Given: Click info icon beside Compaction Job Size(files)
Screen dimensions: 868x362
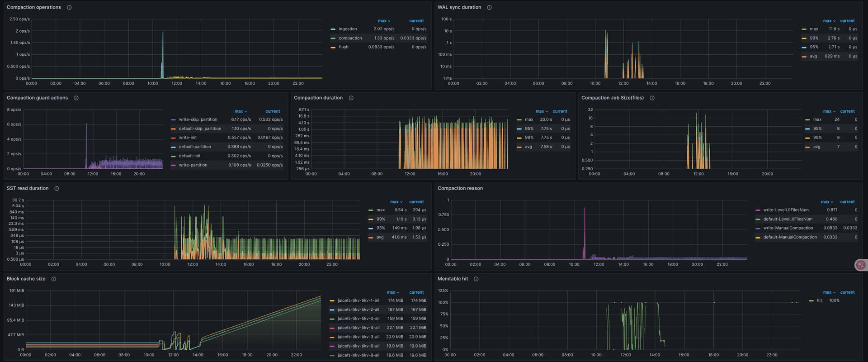Looking at the screenshot, I should click(652, 98).
